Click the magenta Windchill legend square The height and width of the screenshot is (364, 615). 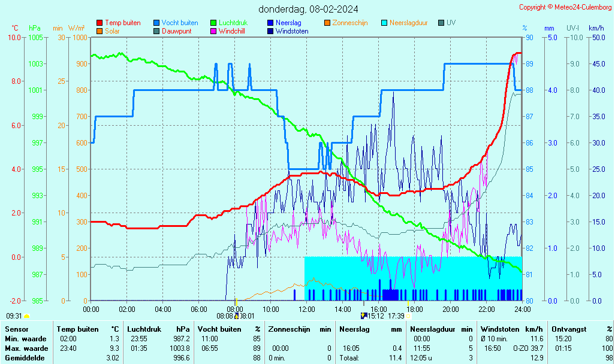213,31
